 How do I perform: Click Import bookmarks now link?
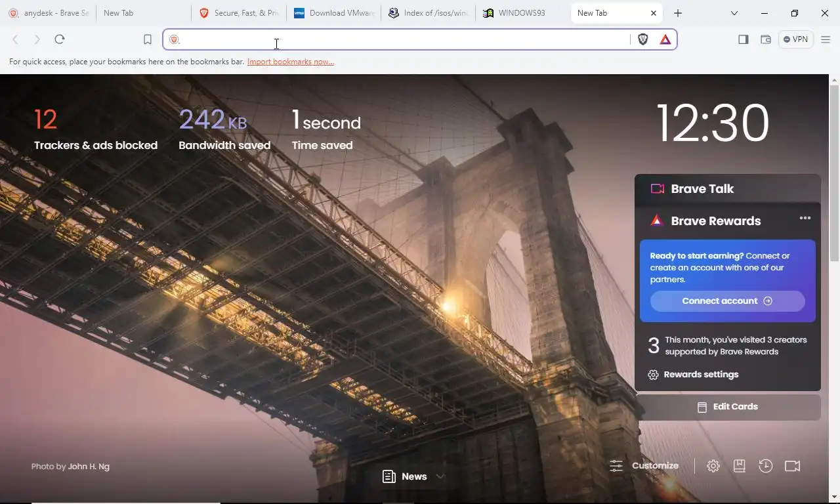(291, 62)
